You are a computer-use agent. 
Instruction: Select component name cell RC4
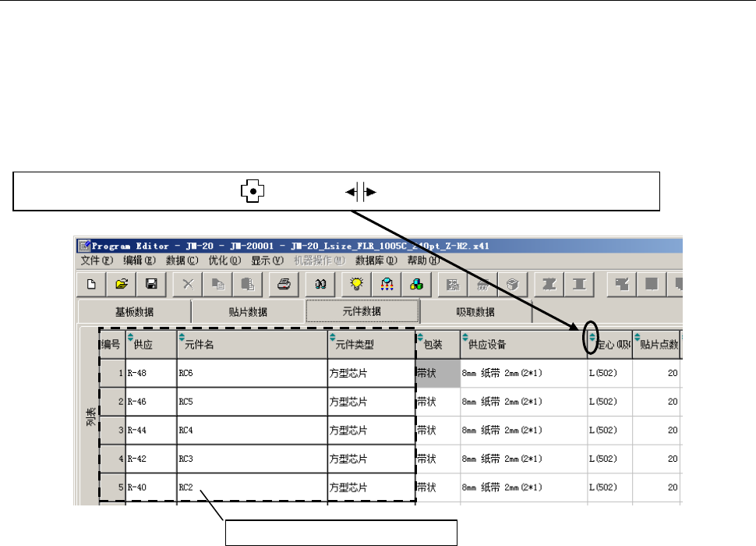(253, 430)
